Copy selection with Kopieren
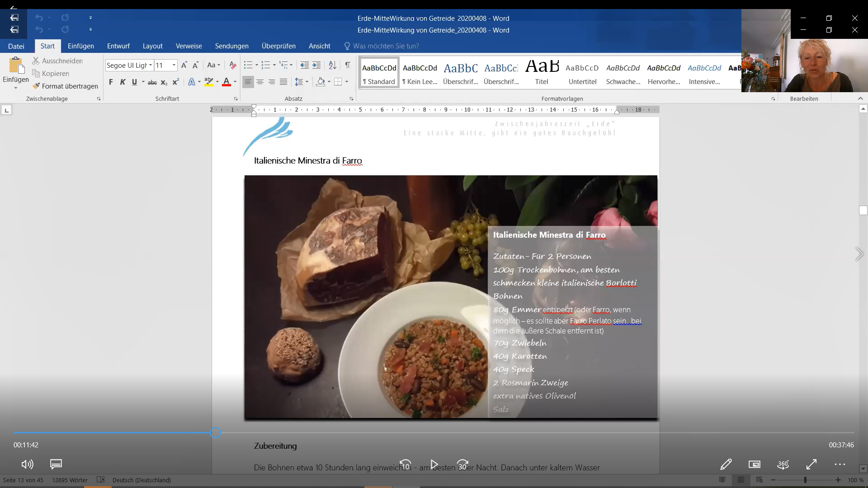 (51, 73)
